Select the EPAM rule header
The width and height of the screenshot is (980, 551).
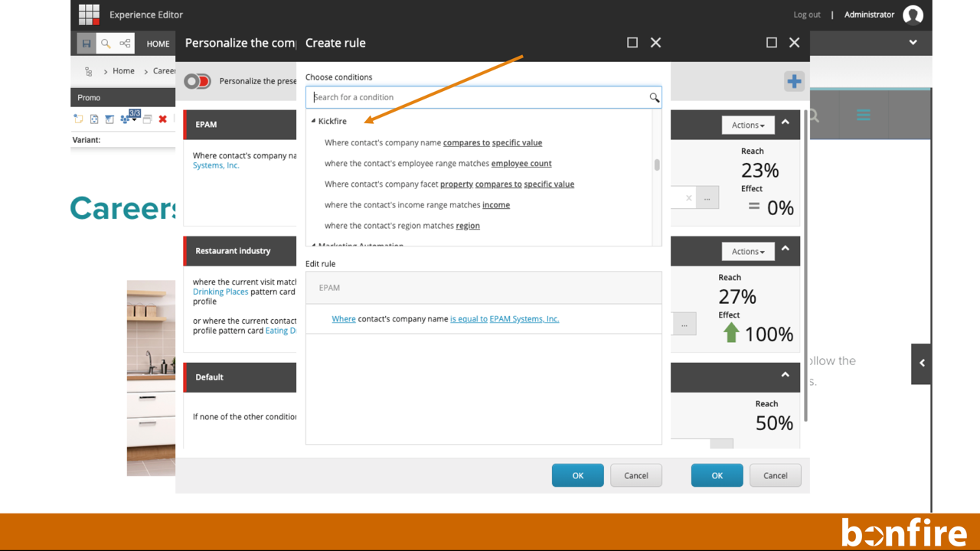pos(240,124)
